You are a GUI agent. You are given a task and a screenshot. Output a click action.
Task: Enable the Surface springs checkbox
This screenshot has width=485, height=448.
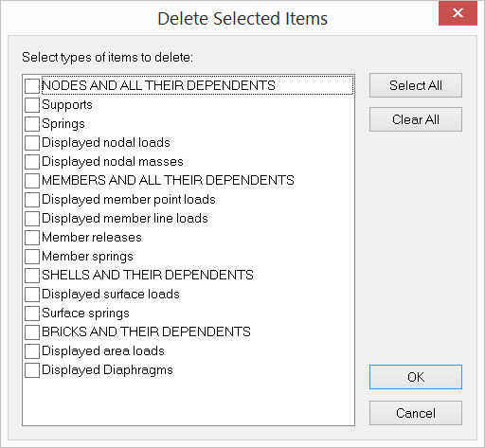pyautogui.click(x=32, y=314)
